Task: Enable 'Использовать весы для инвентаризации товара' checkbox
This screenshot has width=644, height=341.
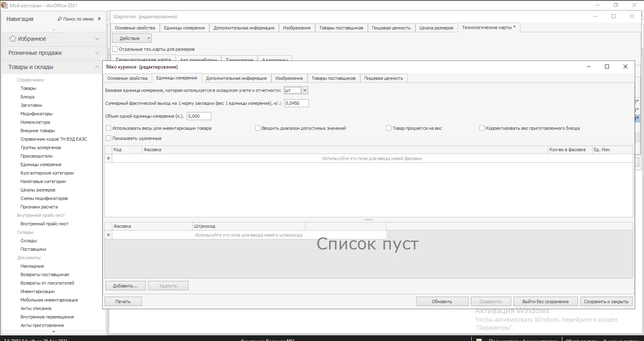Action: point(108,128)
